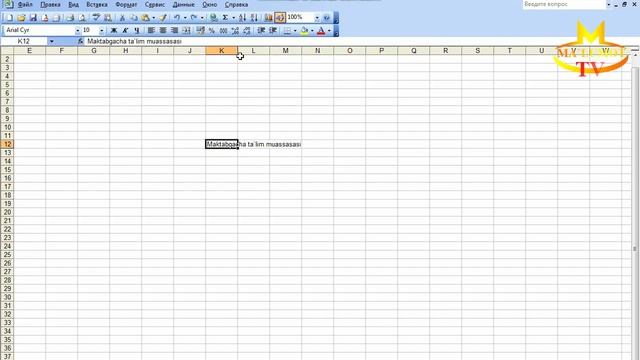Print the sheet with the printer icon
The width and height of the screenshot is (640, 360).
point(70,18)
